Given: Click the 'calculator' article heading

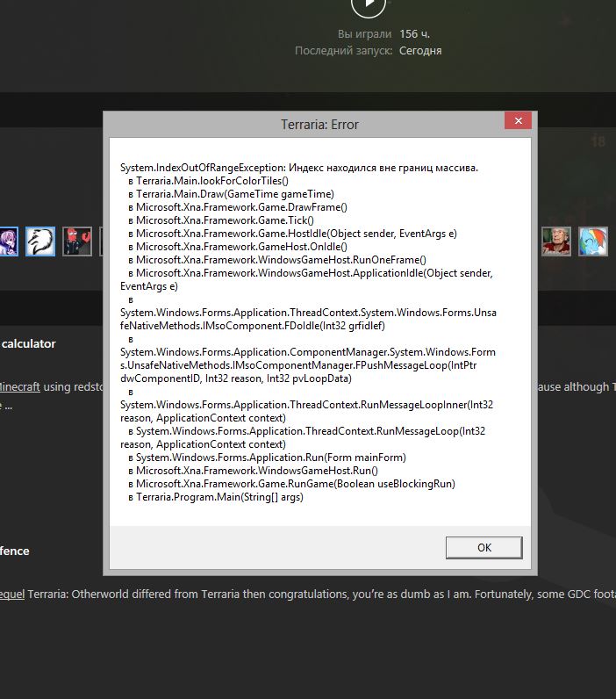Looking at the screenshot, I should click(x=28, y=343).
